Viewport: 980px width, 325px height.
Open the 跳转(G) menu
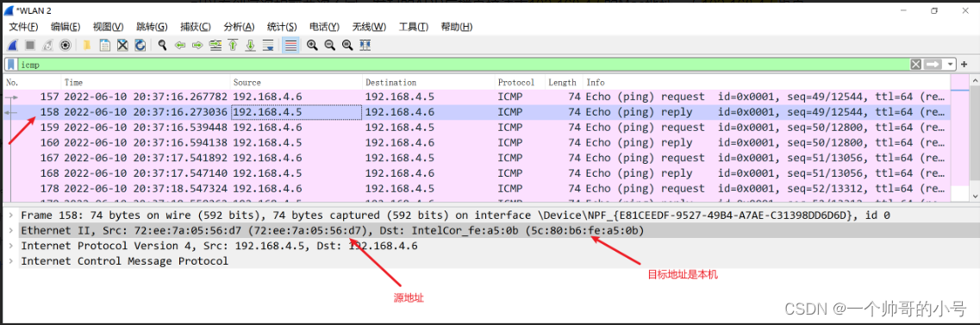pyautogui.click(x=152, y=27)
